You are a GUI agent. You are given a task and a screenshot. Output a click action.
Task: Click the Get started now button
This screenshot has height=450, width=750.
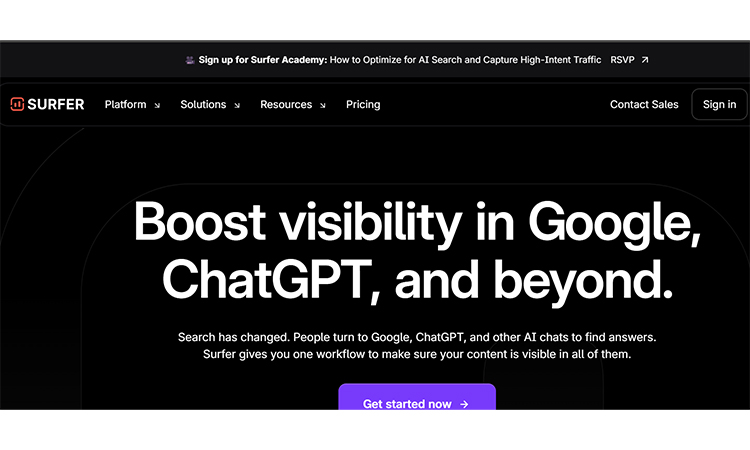point(417,397)
